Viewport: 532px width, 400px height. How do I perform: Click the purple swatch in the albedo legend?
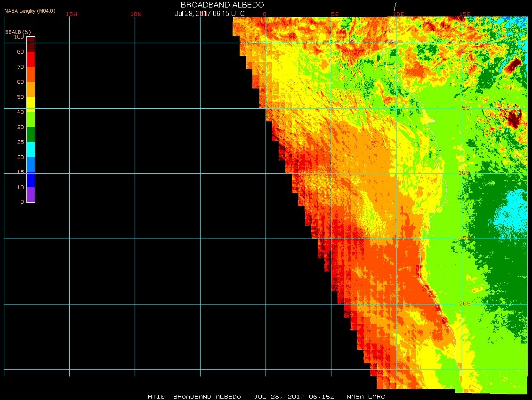[x=31, y=195]
